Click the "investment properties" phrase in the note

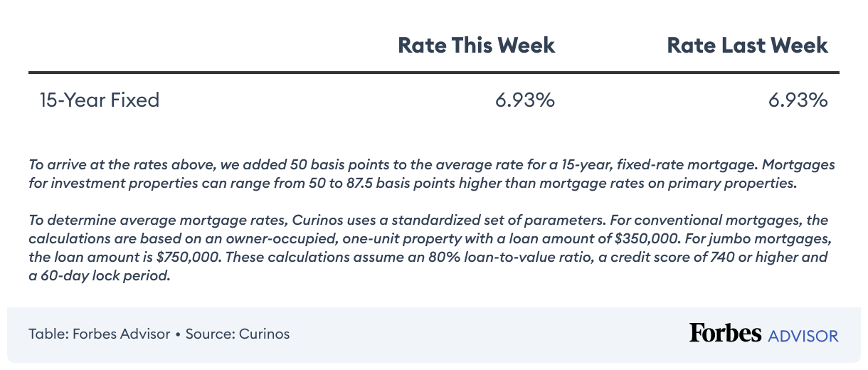point(110,183)
